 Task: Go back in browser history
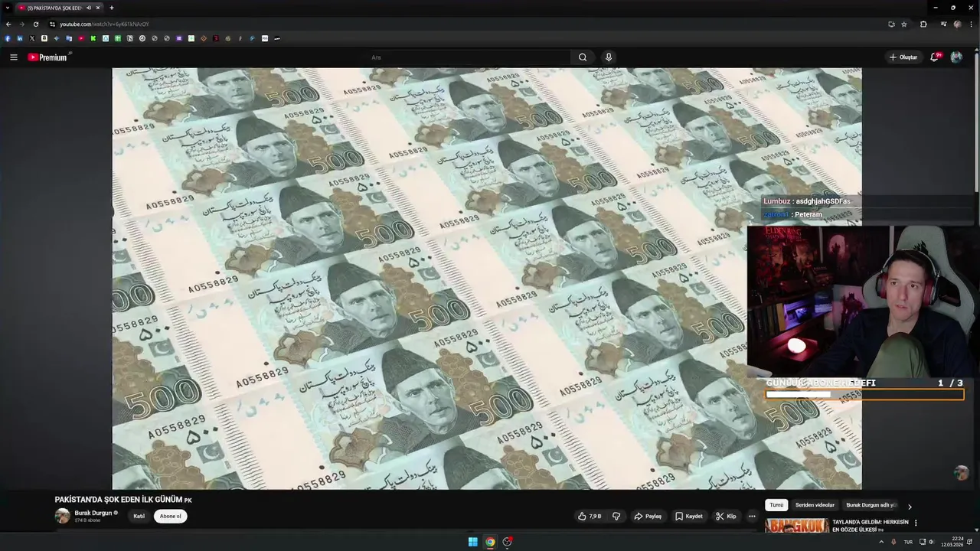tap(8, 24)
